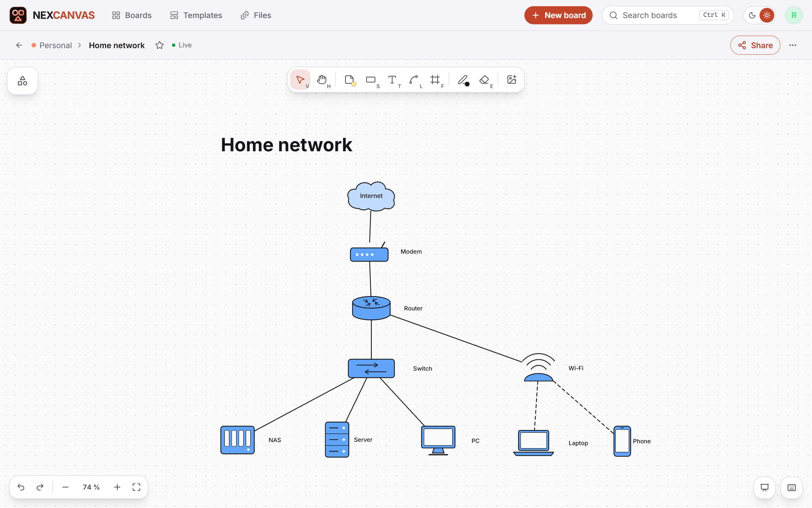Choose the sticky note tool
The image size is (812, 508).
[x=350, y=80]
